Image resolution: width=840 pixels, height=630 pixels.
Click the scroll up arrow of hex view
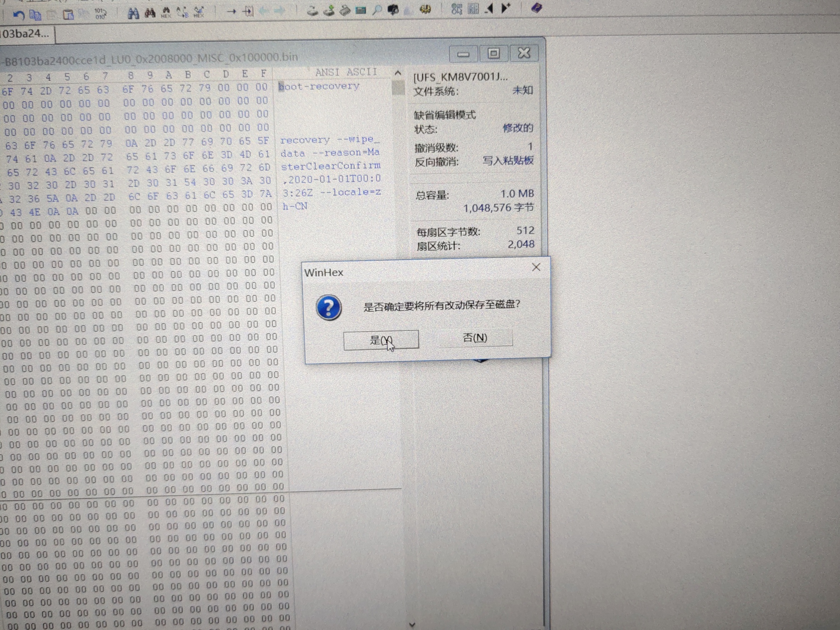tap(398, 73)
